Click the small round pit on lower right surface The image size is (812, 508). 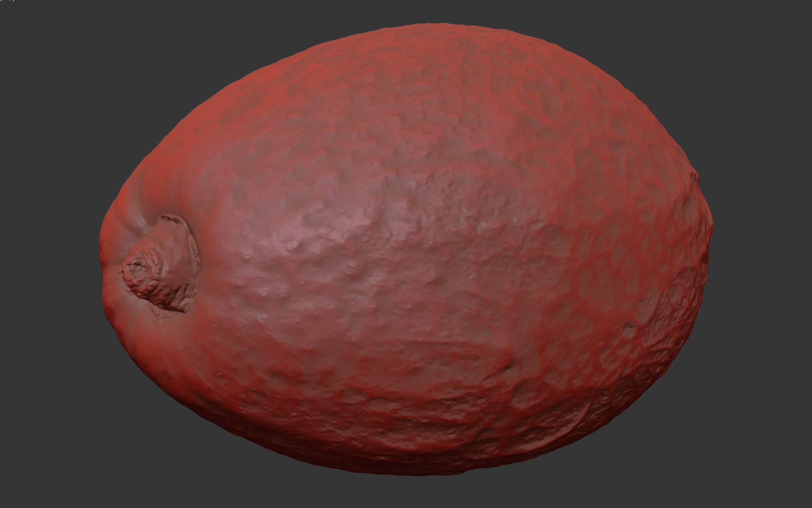629,330
